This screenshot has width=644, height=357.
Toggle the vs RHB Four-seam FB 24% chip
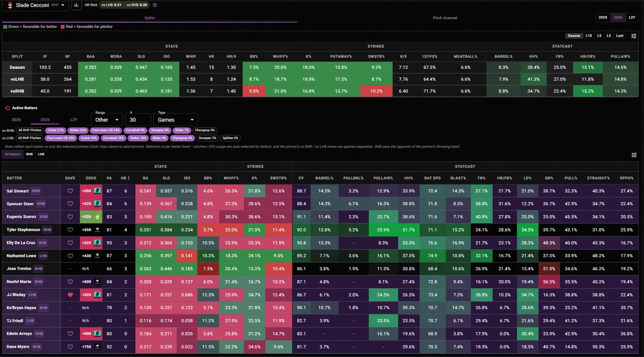coord(105,130)
